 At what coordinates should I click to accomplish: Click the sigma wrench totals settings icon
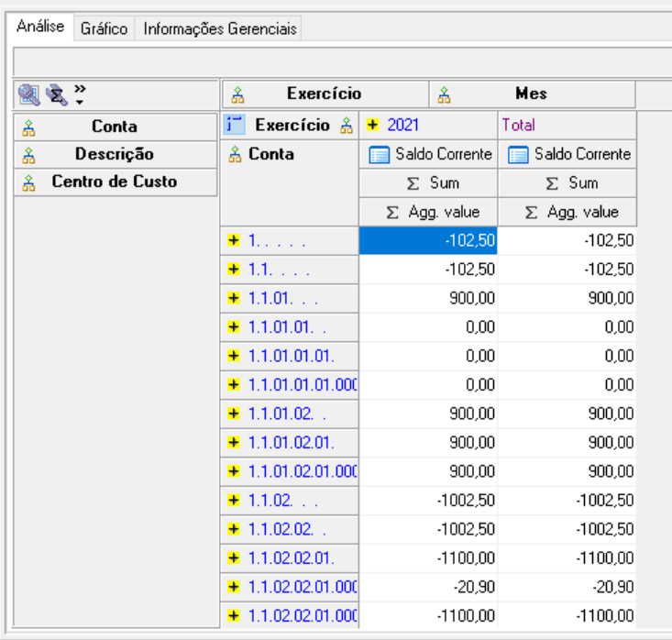click(57, 94)
